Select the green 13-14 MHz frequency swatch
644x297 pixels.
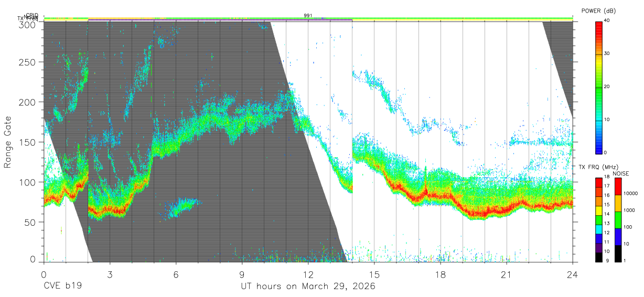(598, 220)
